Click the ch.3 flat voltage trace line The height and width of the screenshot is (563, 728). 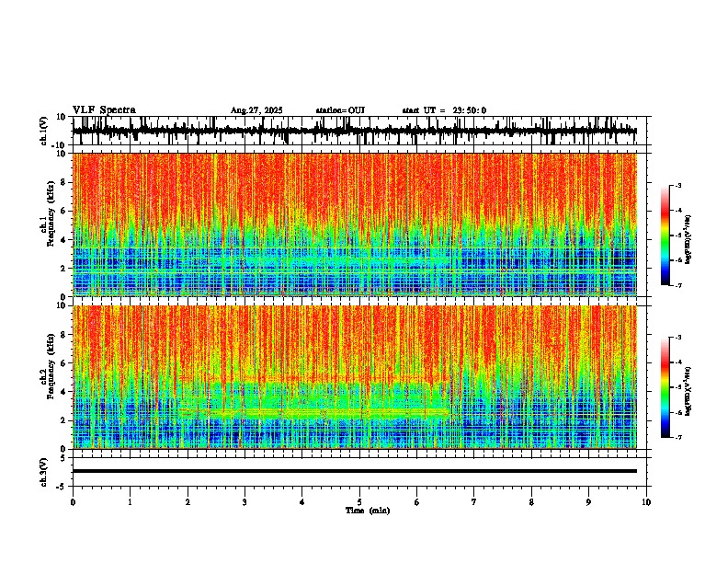(354, 471)
